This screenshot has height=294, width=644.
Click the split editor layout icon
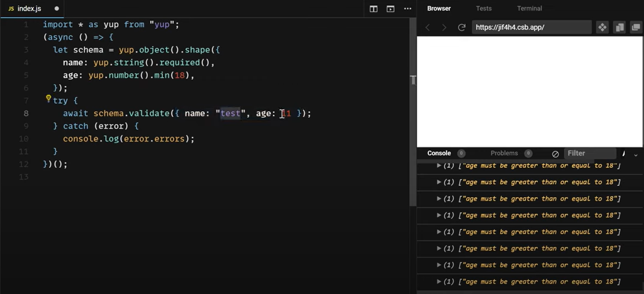pyautogui.click(x=373, y=9)
